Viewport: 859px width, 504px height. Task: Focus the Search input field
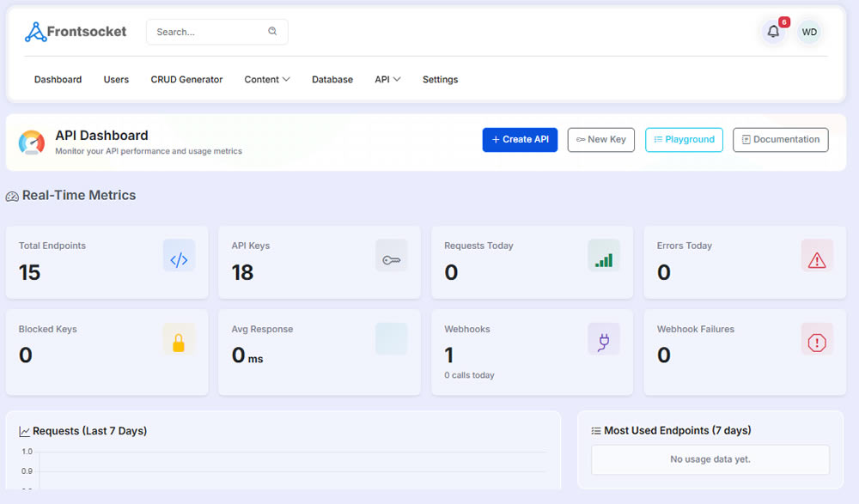206,32
